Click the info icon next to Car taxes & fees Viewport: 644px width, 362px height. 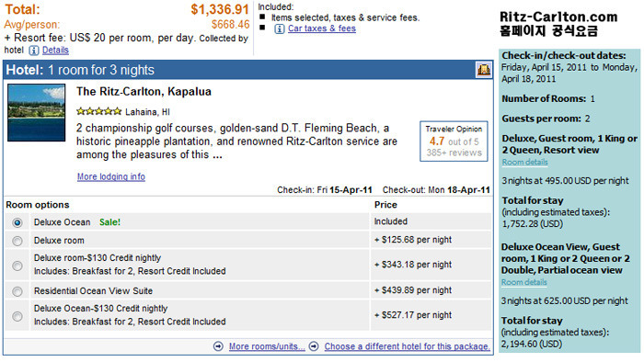click(280, 28)
